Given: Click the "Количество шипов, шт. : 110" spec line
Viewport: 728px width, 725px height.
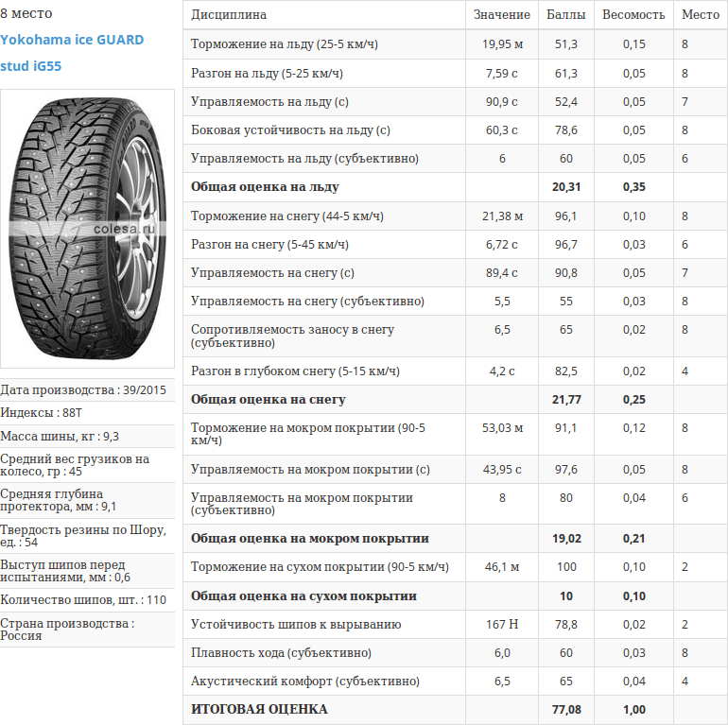Looking at the screenshot, I should (83, 599).
